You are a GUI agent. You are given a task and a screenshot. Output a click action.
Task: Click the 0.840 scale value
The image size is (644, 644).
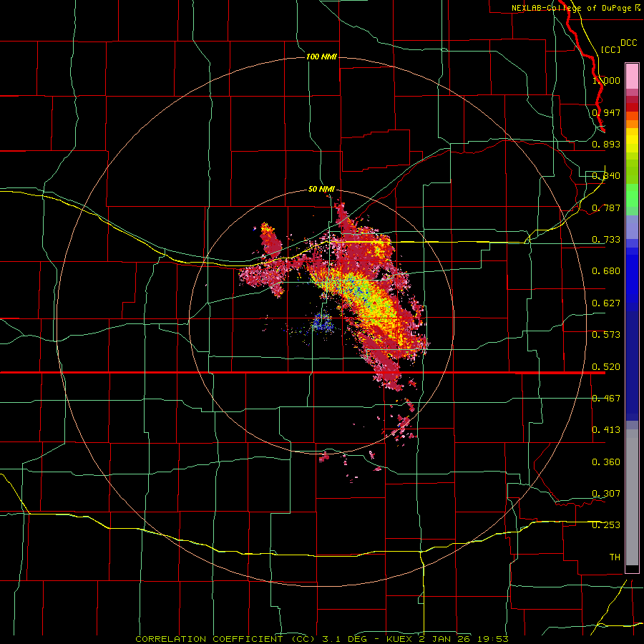pyautogui.click(x=606, y=176)
